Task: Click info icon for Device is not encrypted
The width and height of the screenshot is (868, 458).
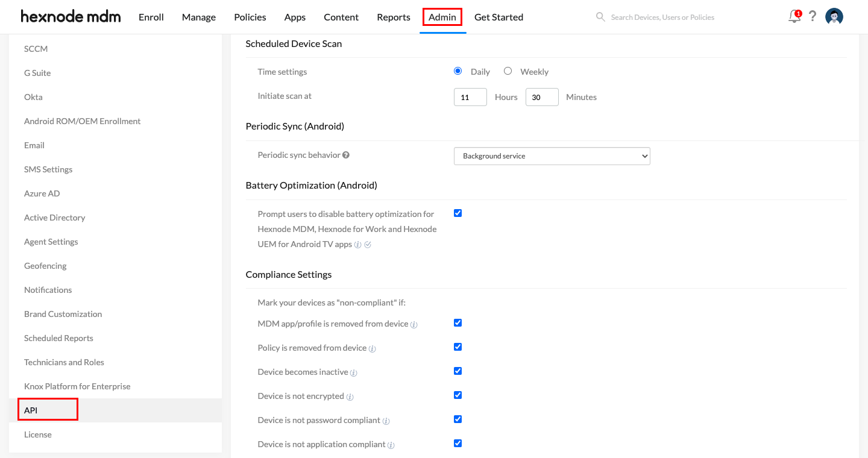Action: [x=350, y=397]
